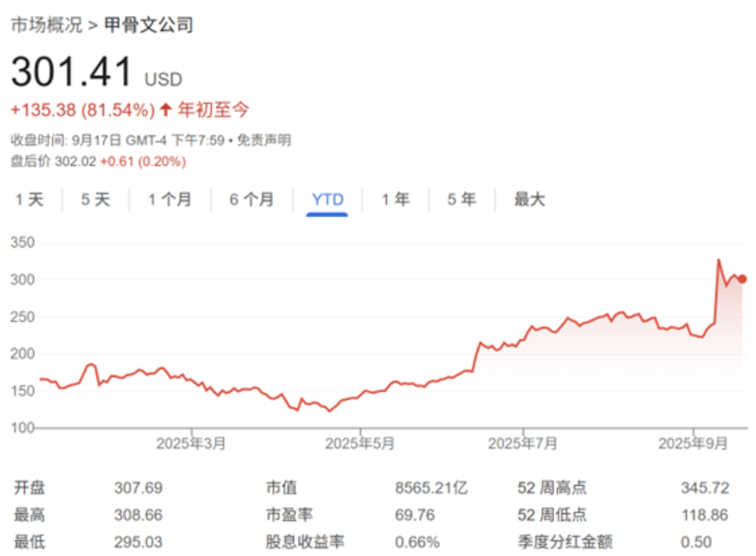Choose the YTD range tab
This screenshot has height=556, width=756.
(x=327, y=199)
